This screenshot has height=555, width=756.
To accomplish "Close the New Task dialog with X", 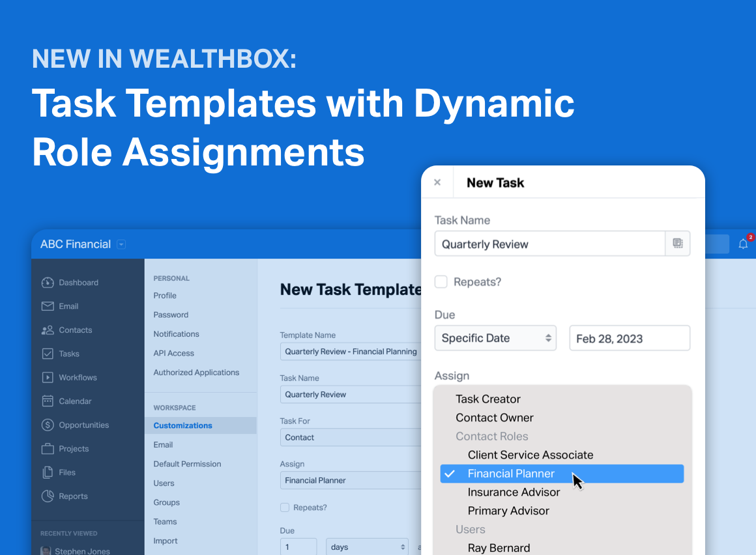I will (x=437, y=182).
